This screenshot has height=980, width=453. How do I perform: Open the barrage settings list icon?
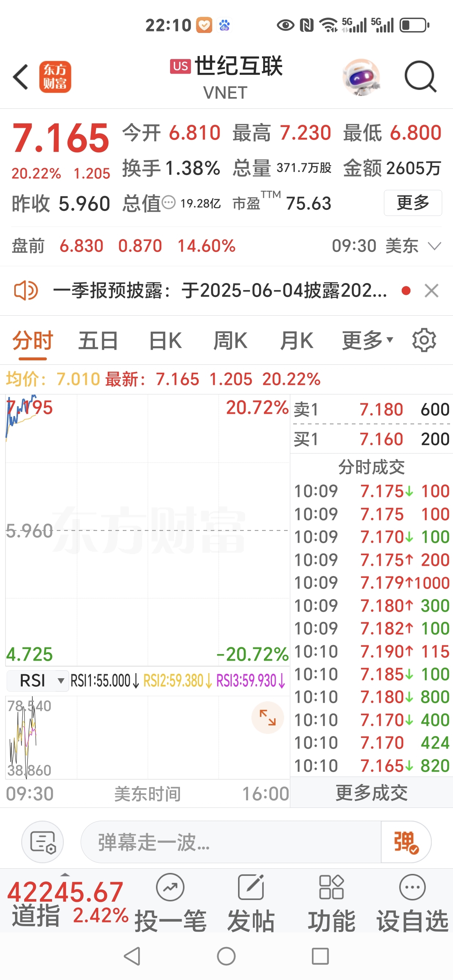click(x=43, y=842)
